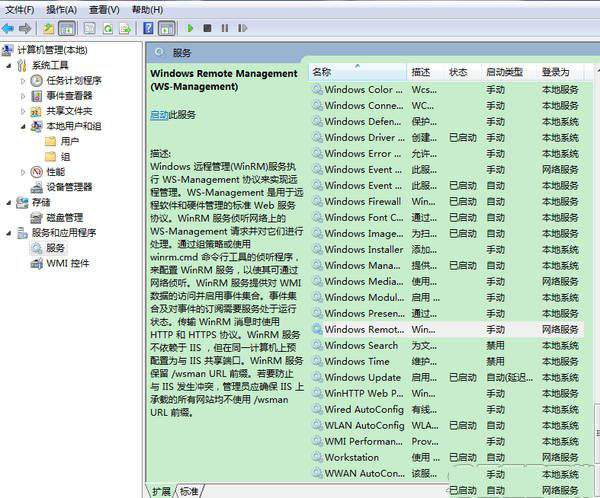Click the Refresh toolbar icon

click(108, 28)
